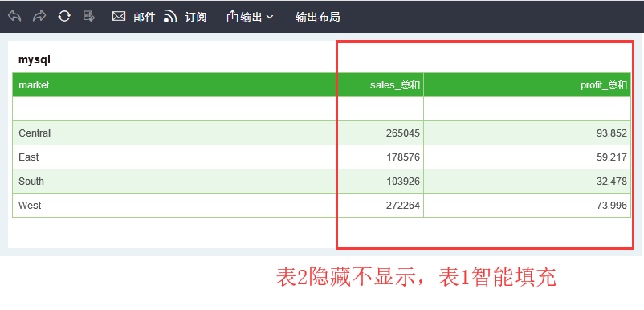
Task: Open the 输出布局 output layout menu
Action: click(317, 17)
